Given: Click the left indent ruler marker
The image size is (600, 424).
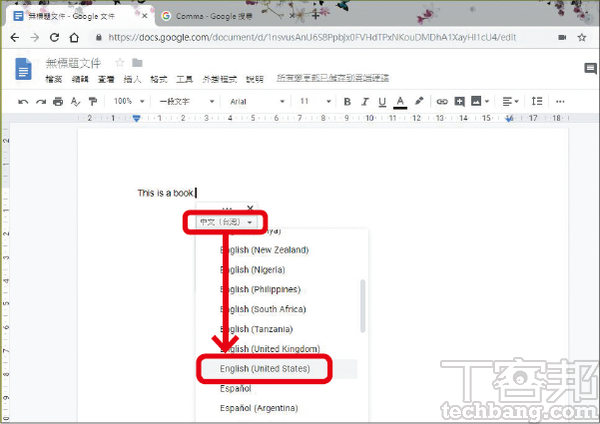Looking at the screenshot, I should 136,118.
